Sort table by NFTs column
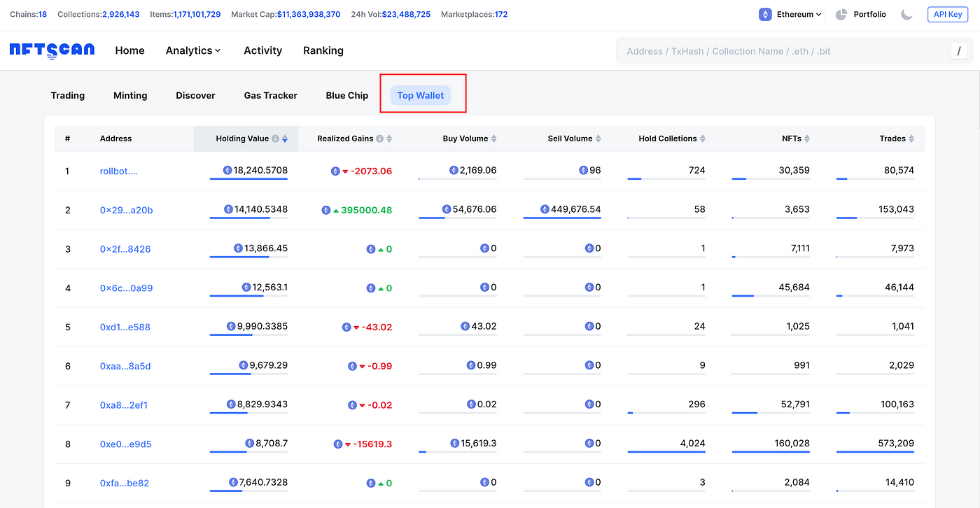 pyautogui.click(x=806, y=139)
